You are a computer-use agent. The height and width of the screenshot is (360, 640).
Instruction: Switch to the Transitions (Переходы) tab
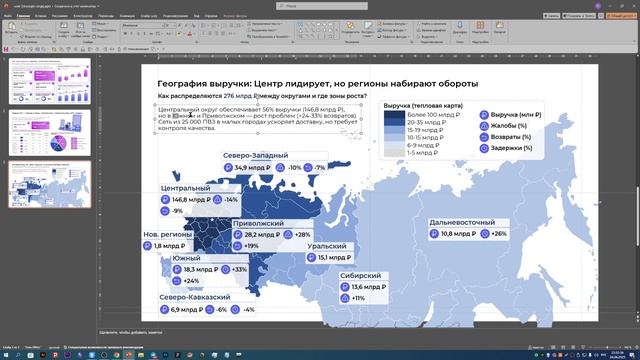(x=106, y=16)
